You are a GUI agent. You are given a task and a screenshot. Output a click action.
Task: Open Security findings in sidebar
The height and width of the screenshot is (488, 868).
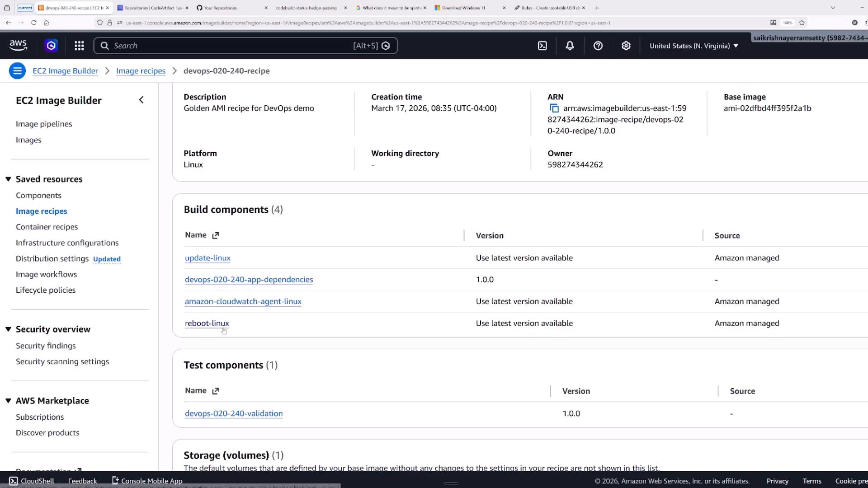pos(46,346)
